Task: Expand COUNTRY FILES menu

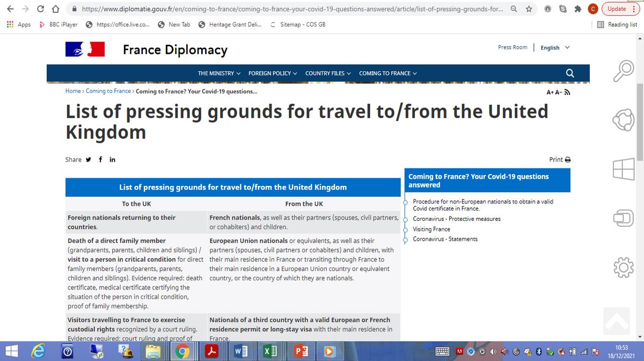Action: pos(328,73)
